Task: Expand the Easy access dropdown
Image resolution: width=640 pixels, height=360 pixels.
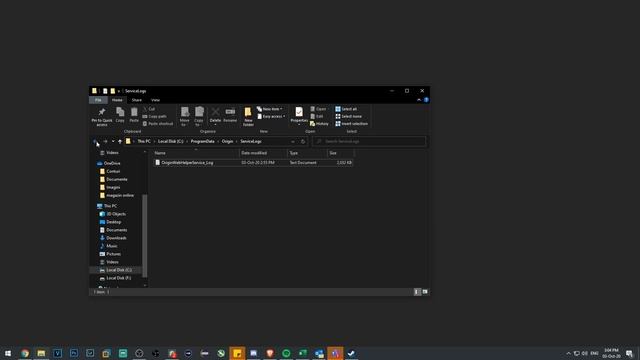Action: pos(271,116)
